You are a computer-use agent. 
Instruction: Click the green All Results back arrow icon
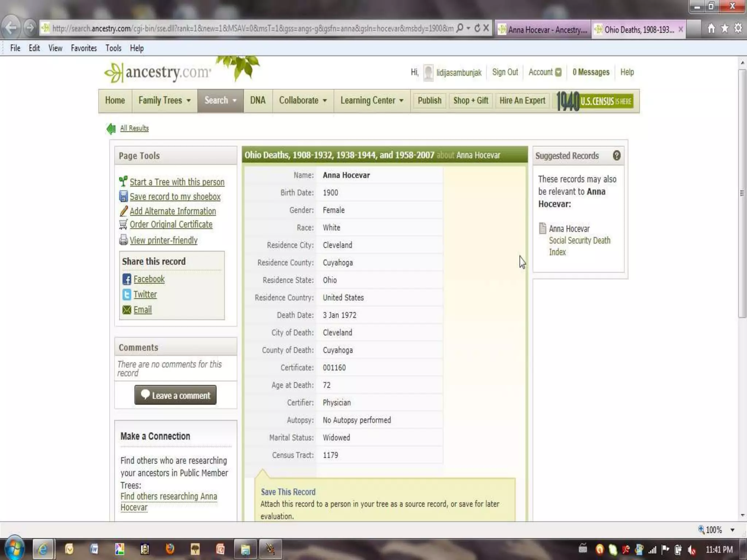point(111,128)
